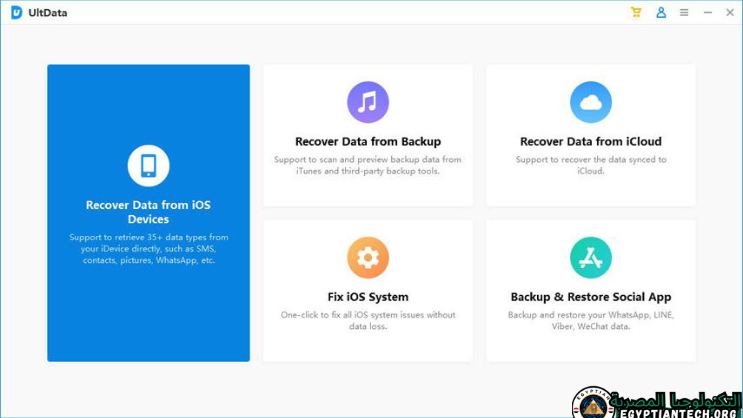The width and height of the screenshot is (743, 418).
Task: Click the WhatsApp, LINE, Viber description text
Action: (590, 320)
